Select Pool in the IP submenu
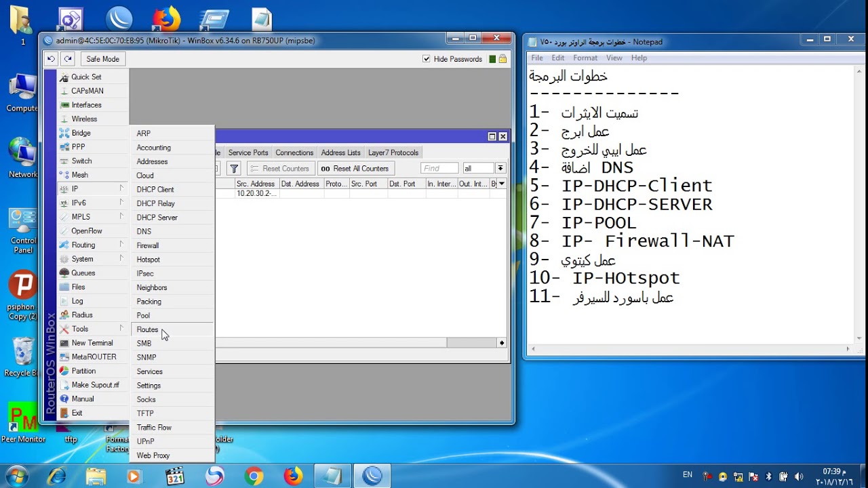The height and width of the screenshot is (488, 868). point(172,316)
